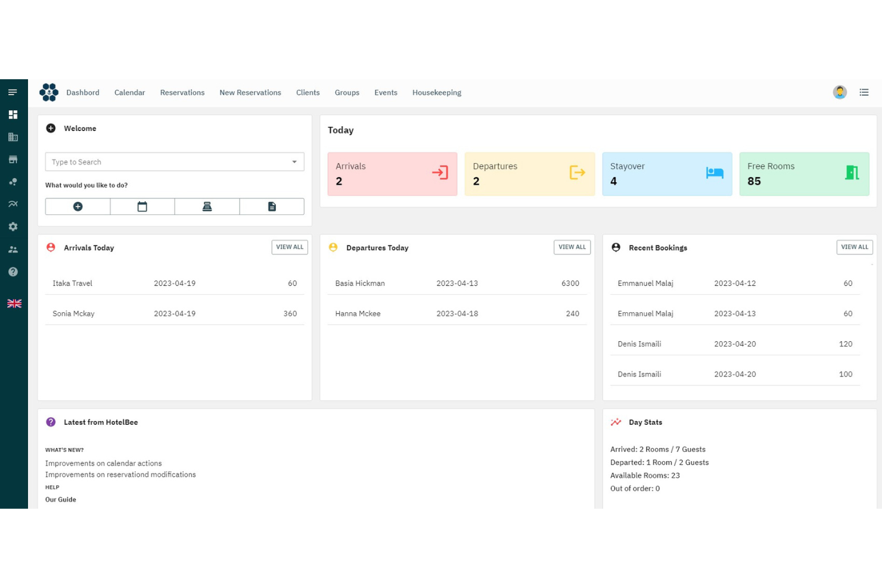Open the Free Rooms green card
This screenshot has width=882, height=588.
tap(804, 174)
